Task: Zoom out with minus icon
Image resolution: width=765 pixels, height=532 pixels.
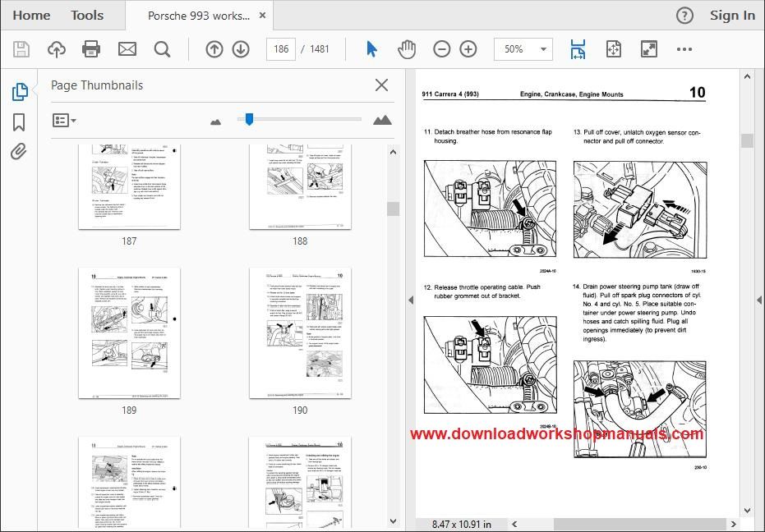Action: point(441,49)
